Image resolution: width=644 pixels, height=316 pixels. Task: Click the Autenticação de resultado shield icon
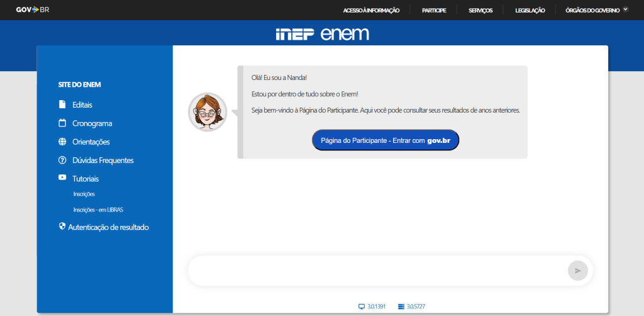tap(62, 227)
